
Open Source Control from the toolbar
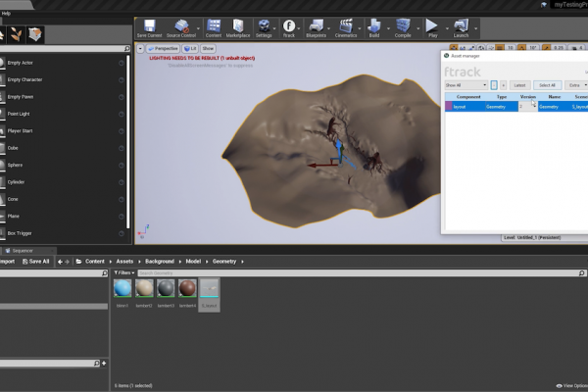(181, 28)
